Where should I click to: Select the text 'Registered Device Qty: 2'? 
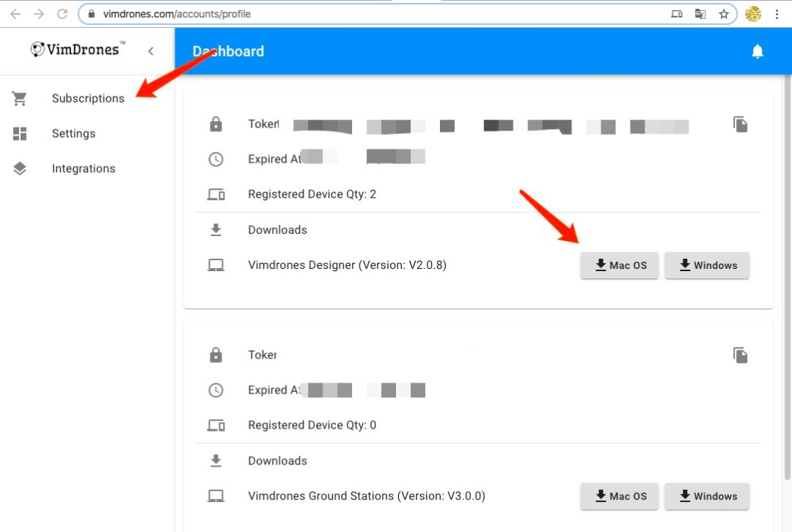click(312, 194)
